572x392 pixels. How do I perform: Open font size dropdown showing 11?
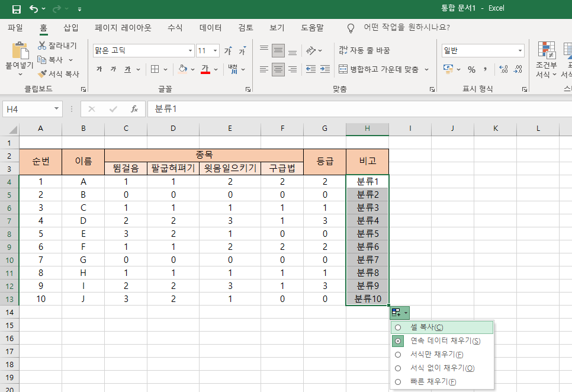pyautogui.click(x=215, y=51)
